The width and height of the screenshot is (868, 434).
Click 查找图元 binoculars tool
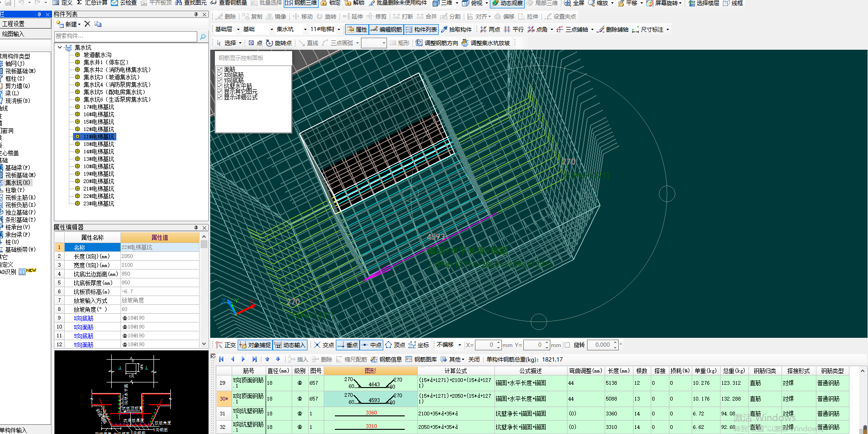click(191, 3)
